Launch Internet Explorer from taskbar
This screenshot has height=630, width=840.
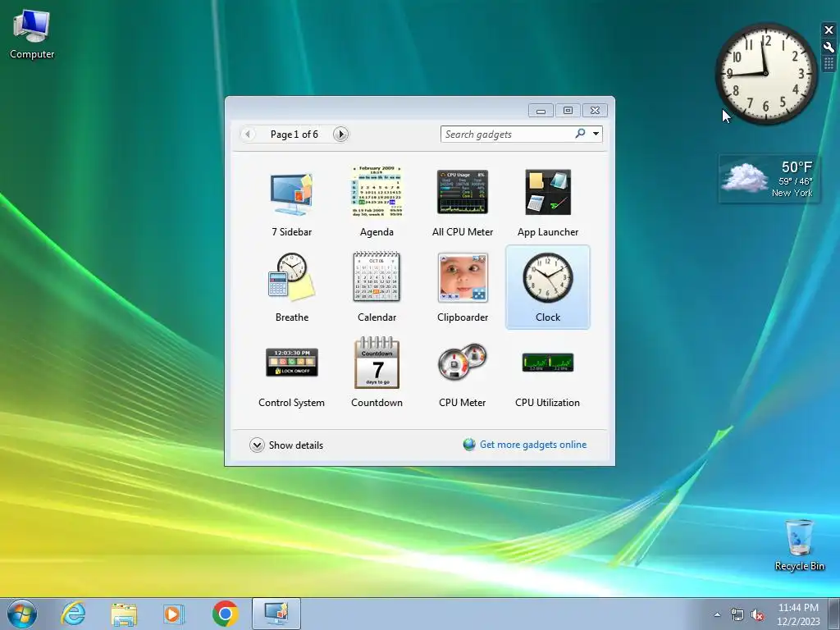[73, 614]
